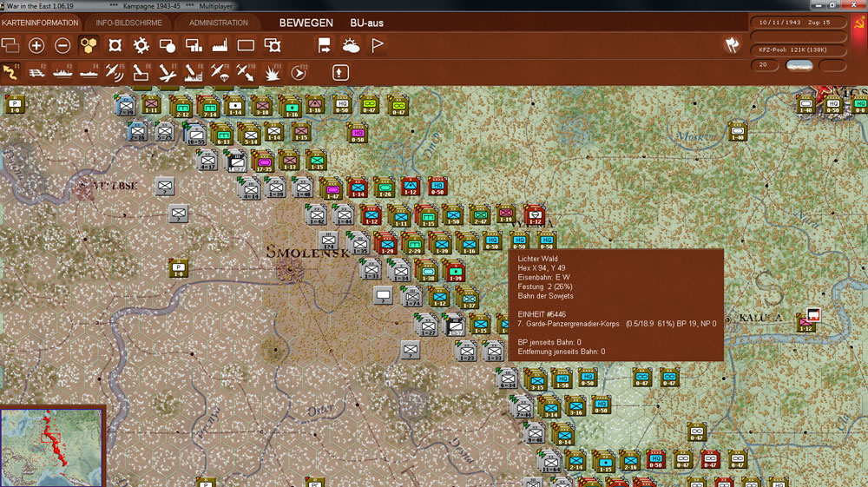This screenshot has height=487, width=868.
Task: Select the Vitebsk city hex
Action: pos(84,187)
